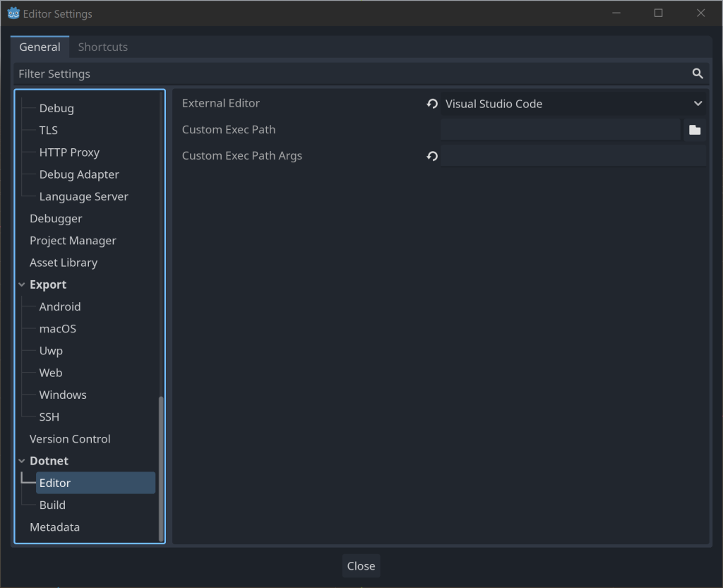723x588 pixels.
Task: Select the Android export settings
Action: tap(60, 306)
